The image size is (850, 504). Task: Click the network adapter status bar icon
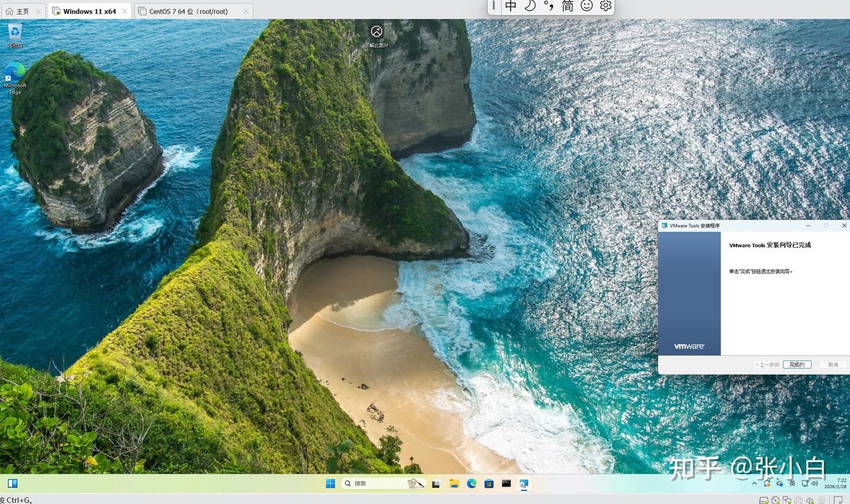pos(787,500)
